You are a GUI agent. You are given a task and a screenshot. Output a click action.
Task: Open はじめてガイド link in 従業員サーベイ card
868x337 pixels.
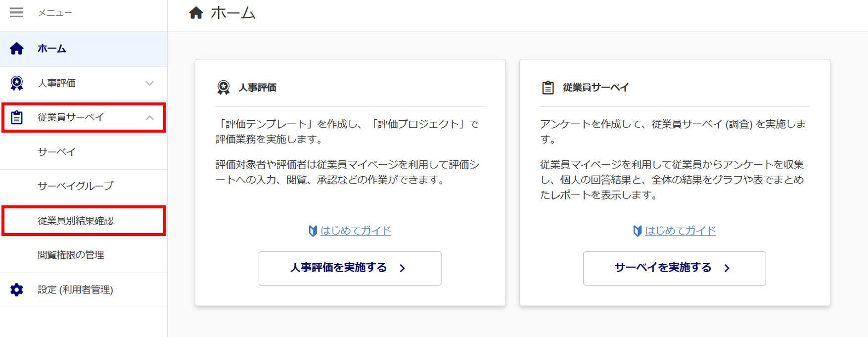click(680, 231)
